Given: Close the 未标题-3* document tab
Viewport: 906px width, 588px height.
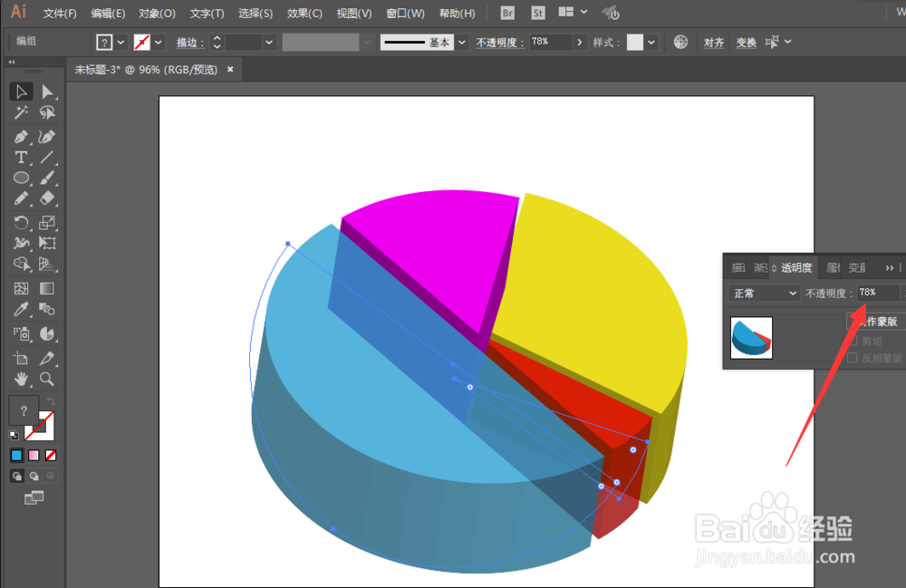Looking at the screenshot, I should (230, 70).
